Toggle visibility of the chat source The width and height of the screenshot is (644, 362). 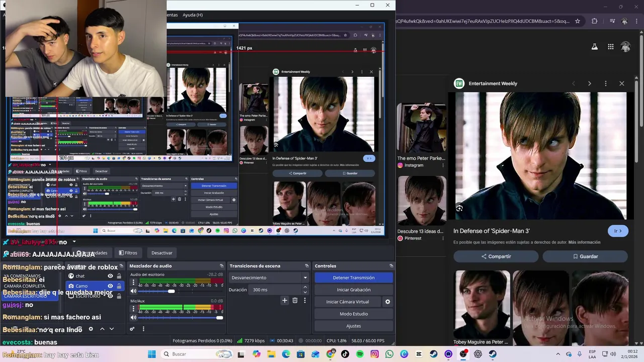110,276
